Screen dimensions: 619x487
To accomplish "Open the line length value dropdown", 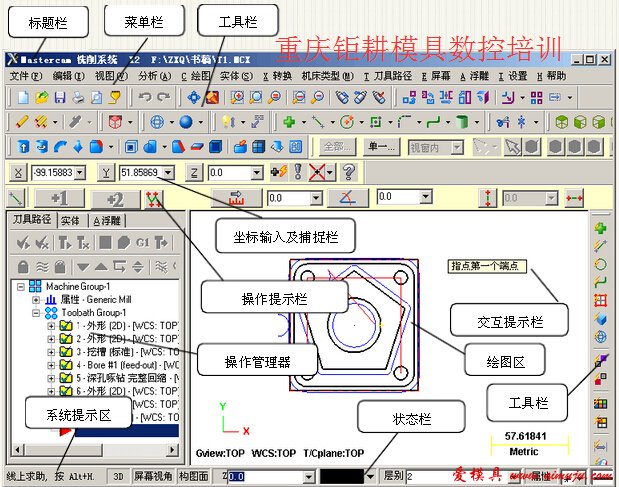I will click(316, 198).
